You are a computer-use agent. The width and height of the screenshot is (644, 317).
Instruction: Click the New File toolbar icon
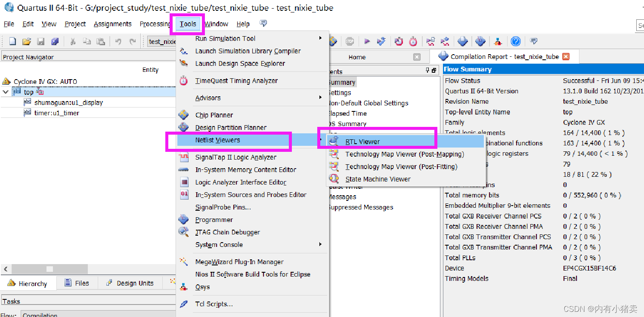point(13,41)
